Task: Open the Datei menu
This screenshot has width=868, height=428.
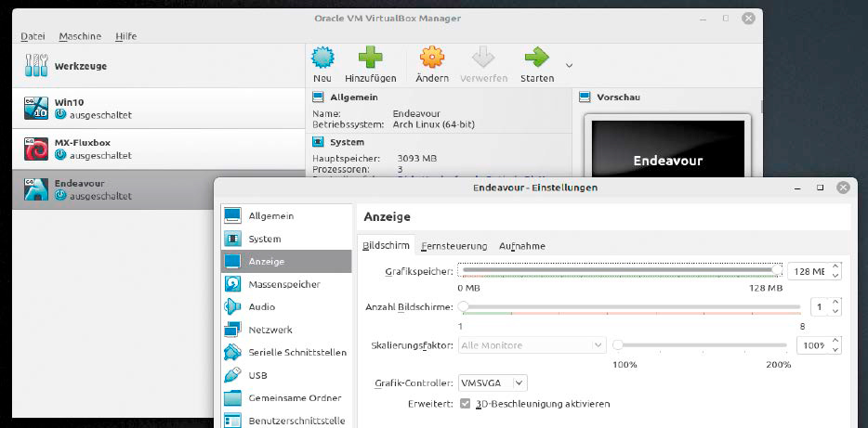Action: coord(33,36)
